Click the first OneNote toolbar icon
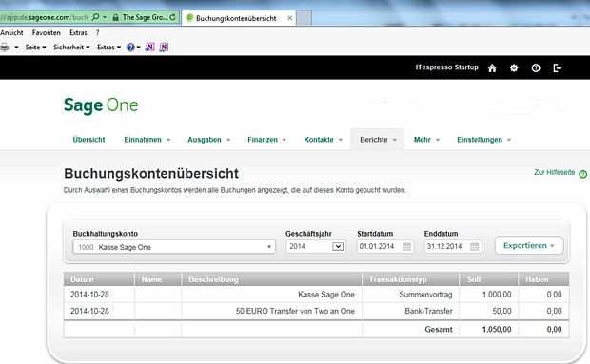 coord(149,48)
